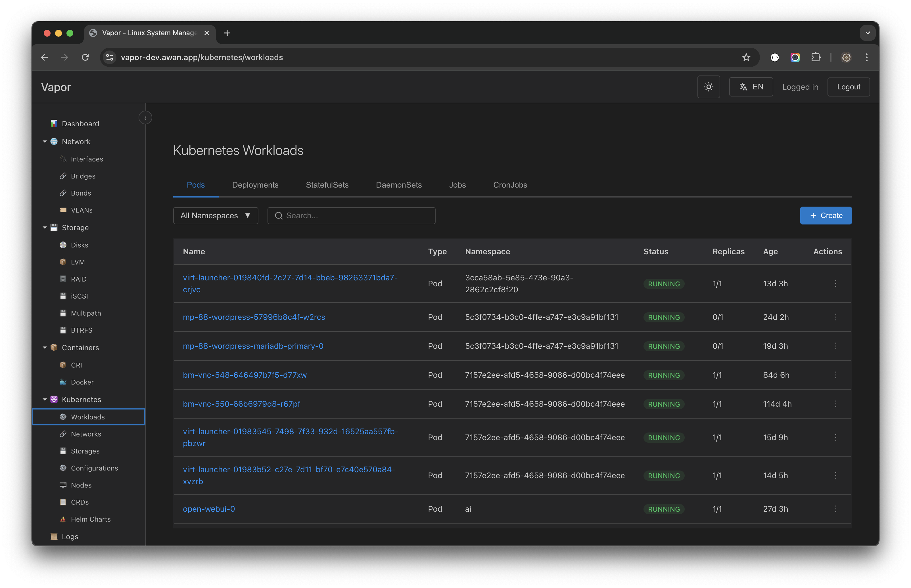This screenshot has width=911, height=588.
Task: Collapse the sidebar with chevron button
Action: pyautogui.click(x=145, y=118)
